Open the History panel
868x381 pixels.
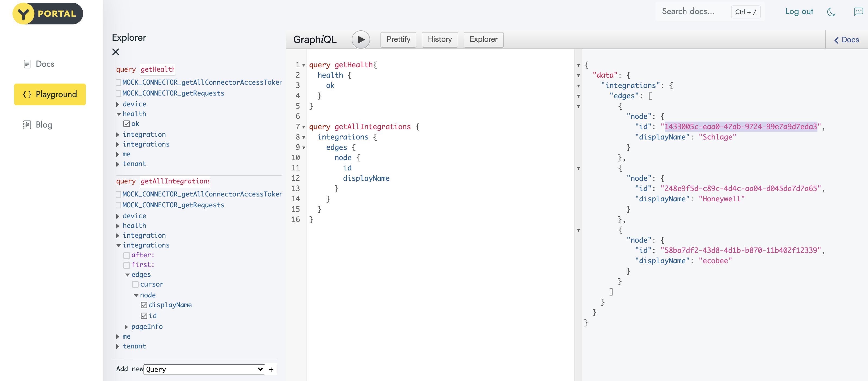coord(439,39)
